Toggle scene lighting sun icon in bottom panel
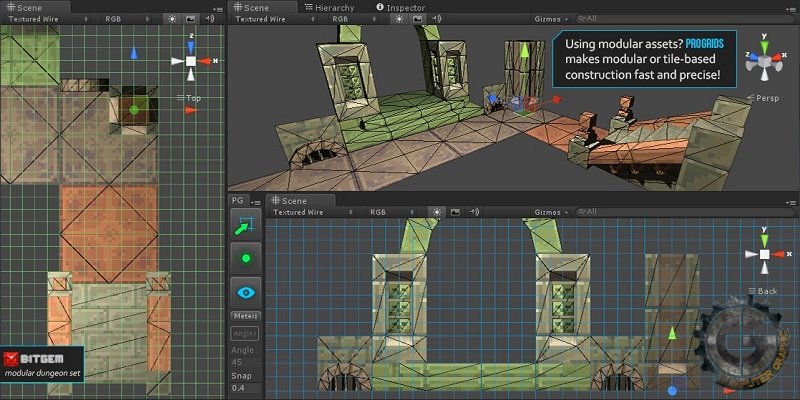The height and width of the screenshot is (400, 800). pos(437,212)
